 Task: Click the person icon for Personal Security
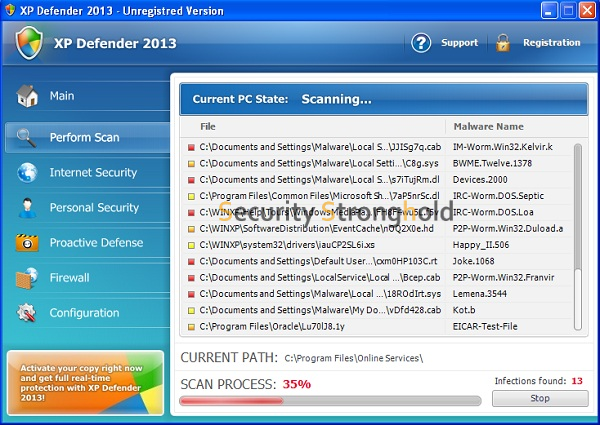28,208
